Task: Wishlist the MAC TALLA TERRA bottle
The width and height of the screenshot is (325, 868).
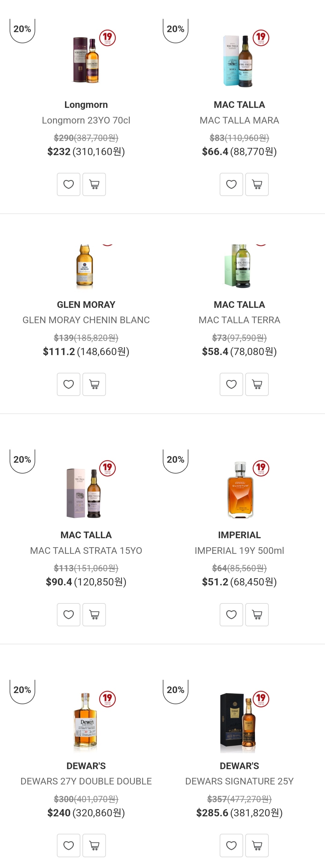Action: point(231,384)
